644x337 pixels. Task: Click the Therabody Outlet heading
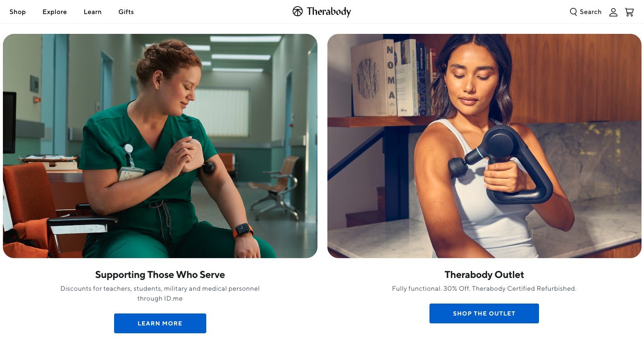coord(484,275)
